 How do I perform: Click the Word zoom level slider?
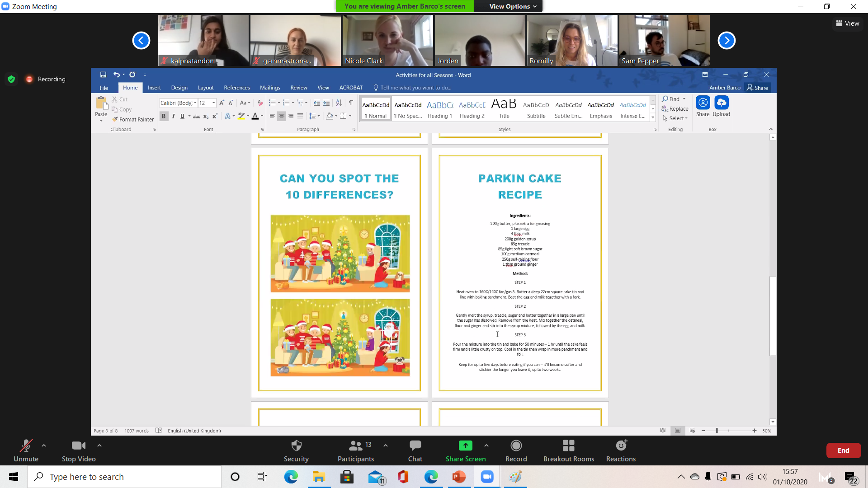point(717,431)
